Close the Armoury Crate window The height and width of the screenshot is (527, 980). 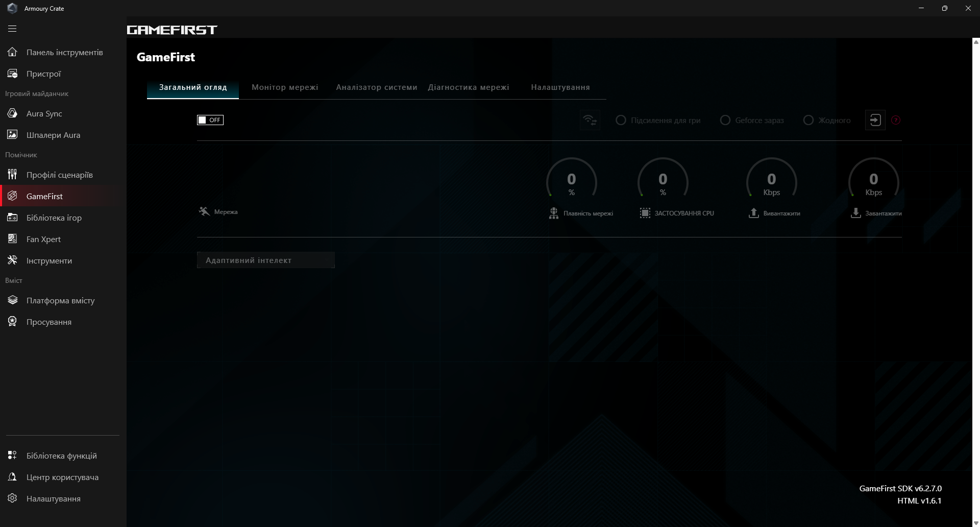pos(968,8)
